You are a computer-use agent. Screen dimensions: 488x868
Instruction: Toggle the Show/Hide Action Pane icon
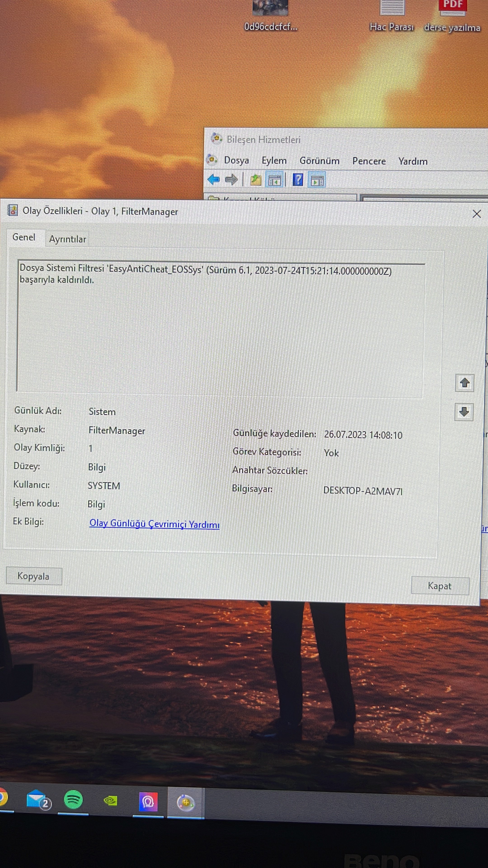click(x=317, y=181)
